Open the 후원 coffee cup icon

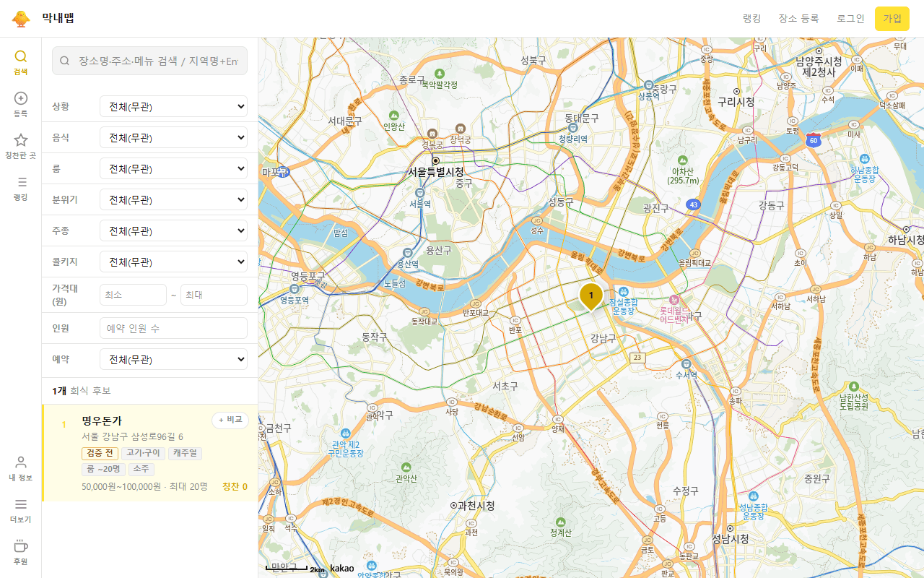click(x=21, y=546)
